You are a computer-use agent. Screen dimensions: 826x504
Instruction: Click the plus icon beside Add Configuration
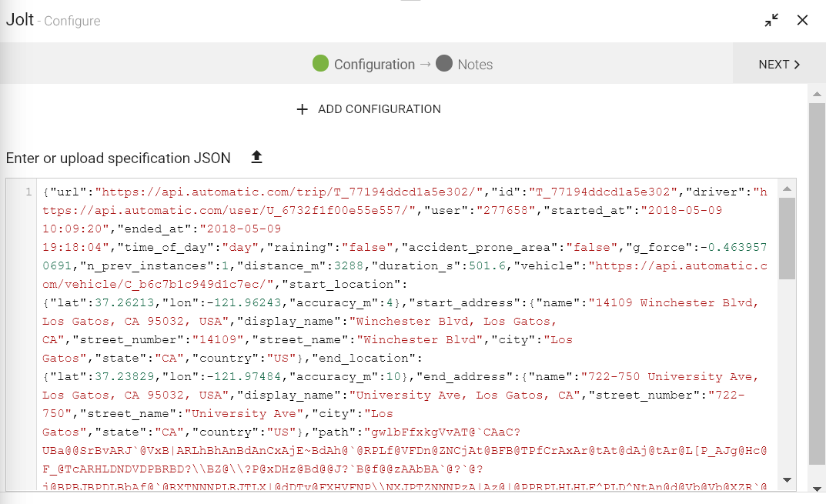pos(303,109)
